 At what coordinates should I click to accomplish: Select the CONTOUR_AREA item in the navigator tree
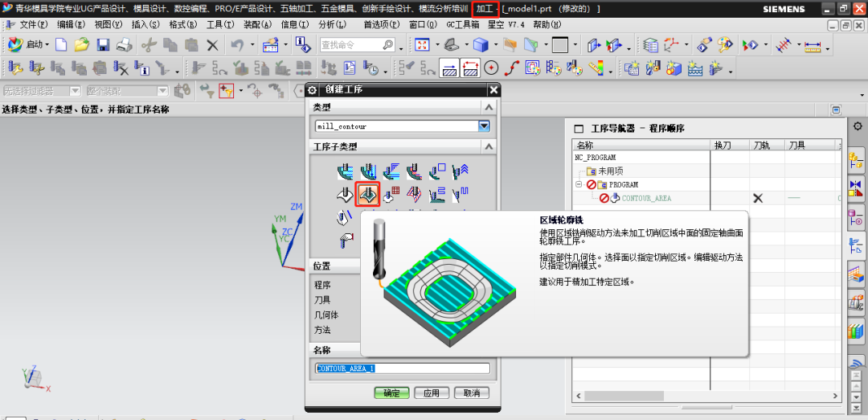[x=646, y=198]
